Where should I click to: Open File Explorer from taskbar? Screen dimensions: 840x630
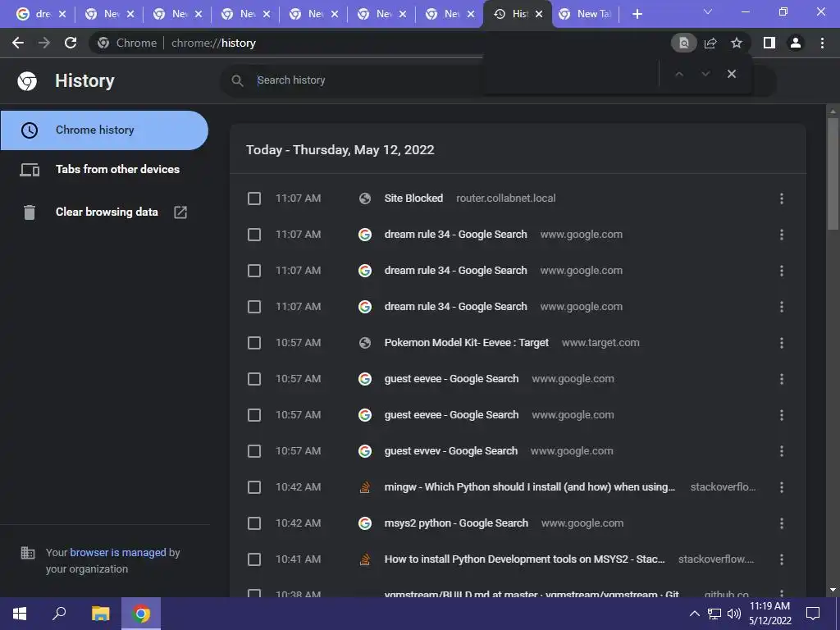tap(100, 614)
